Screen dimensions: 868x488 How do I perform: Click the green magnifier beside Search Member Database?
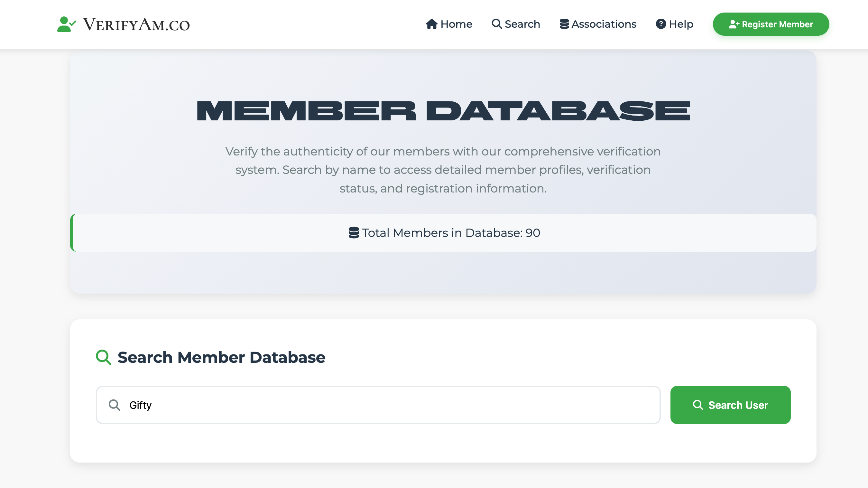click(x=103, y=357)
